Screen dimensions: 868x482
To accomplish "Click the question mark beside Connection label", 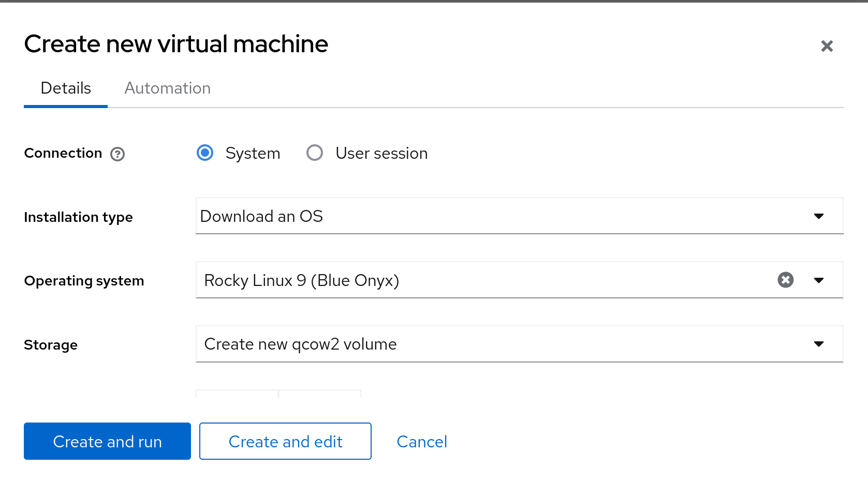I will [117, 154].
